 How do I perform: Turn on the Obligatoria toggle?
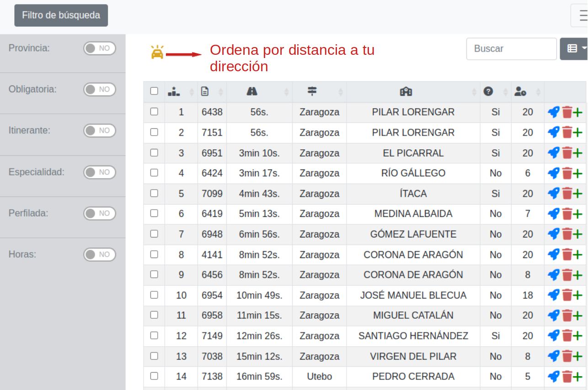(99, 90)
